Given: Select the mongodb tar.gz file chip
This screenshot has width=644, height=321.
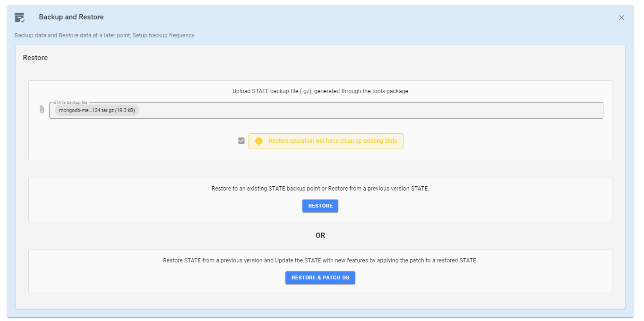Looking at the screenshot, I should coord(97,111).
